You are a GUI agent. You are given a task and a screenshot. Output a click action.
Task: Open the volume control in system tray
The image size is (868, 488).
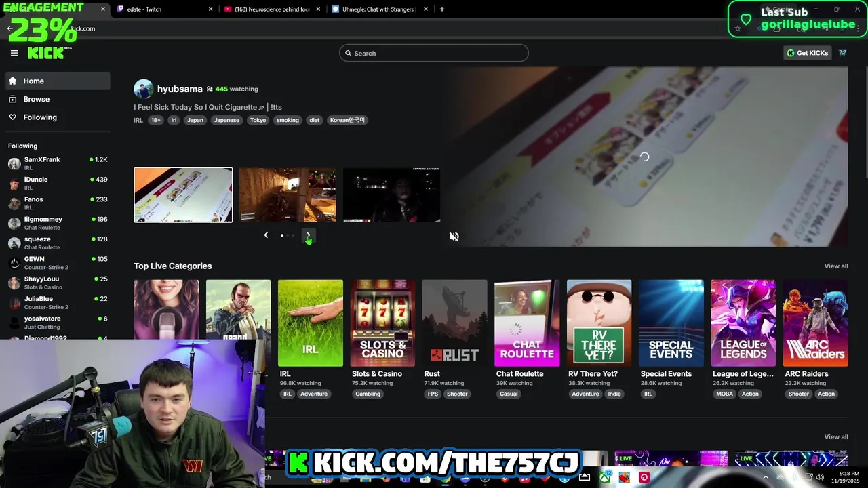[x=820, y=477]
